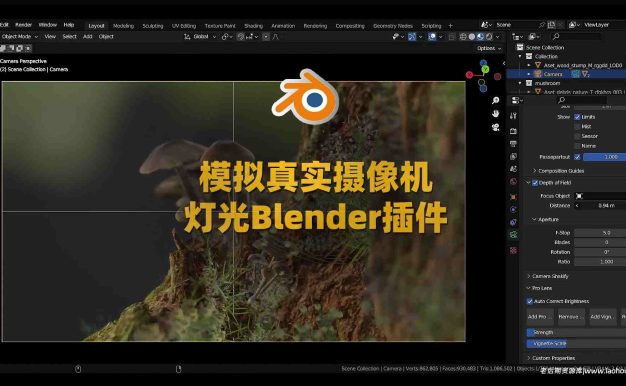Image resolution: width=626 pixels, height=386 pixels.
Task: Click the green Y axis on gizmo
Action: click(x=485, y=69)
